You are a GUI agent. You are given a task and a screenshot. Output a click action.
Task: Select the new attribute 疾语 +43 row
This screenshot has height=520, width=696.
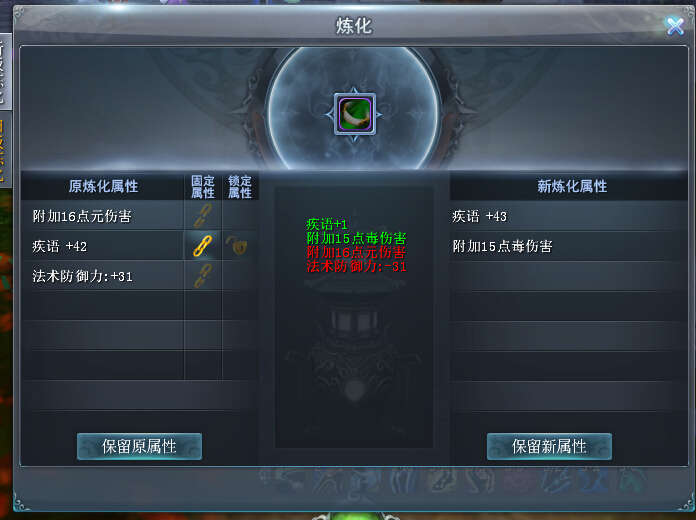pyautogui.click(x=569, y=216)
